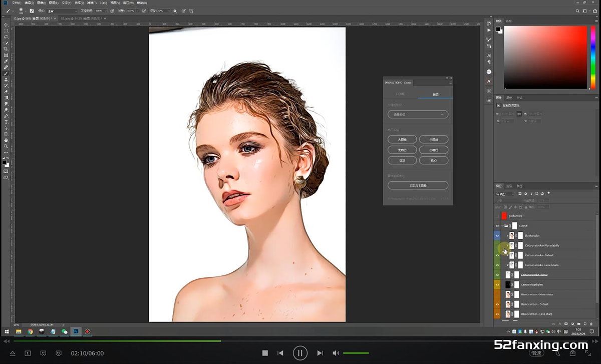Select the Clone Stamp tool

tap(6, 80)
